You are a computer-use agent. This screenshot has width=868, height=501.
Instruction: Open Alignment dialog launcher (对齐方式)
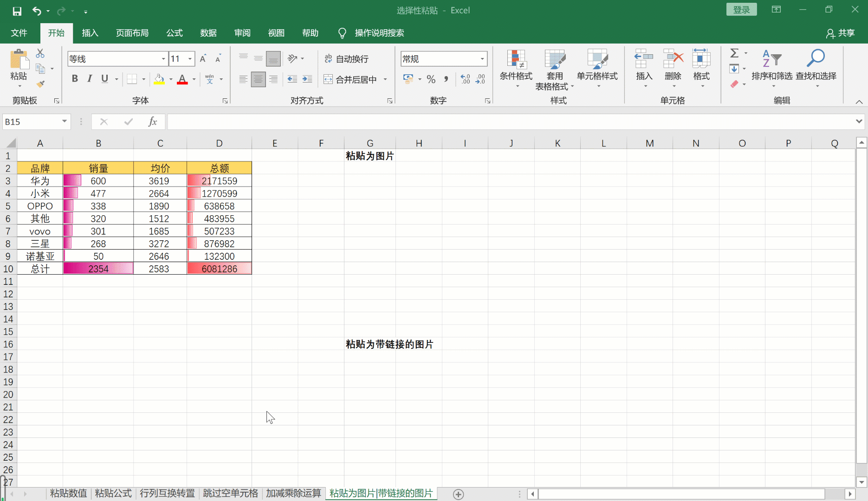click(390, 101)
